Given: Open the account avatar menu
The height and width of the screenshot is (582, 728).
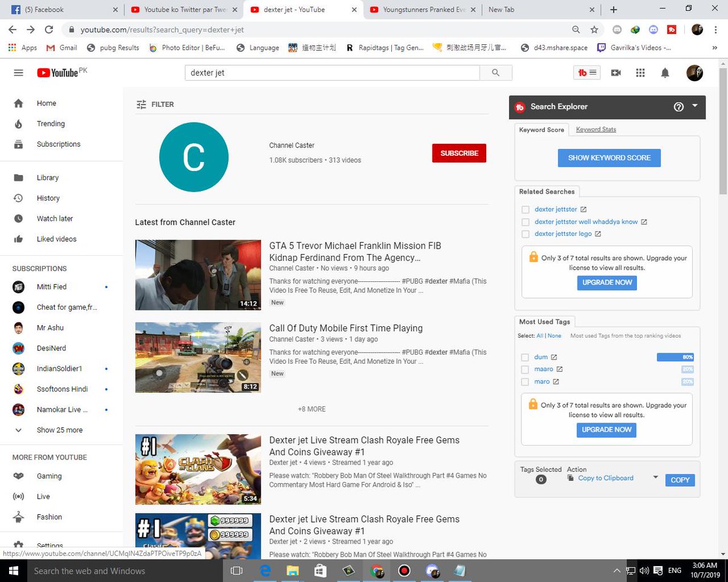Looking at the screenshot, I should point(695,73).
